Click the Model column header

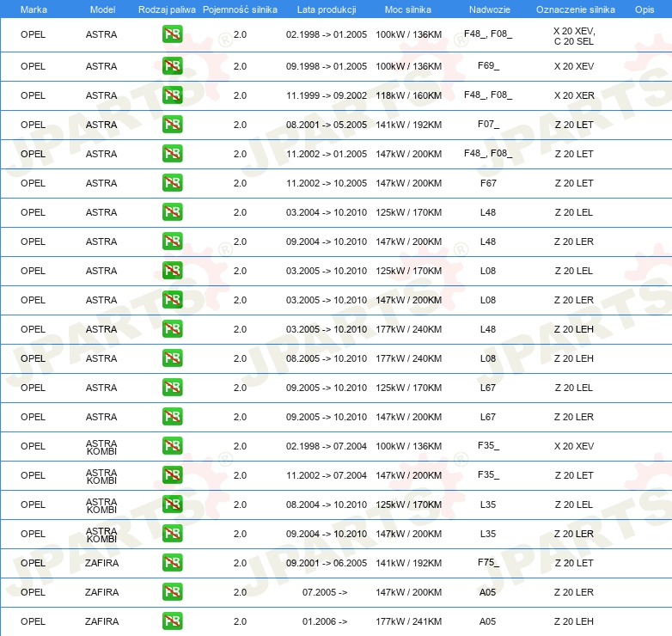click(x=102, y=9)
